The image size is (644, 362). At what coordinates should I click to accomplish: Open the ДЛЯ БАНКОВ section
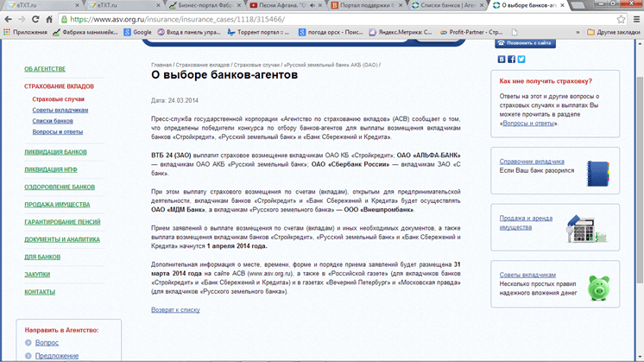(x=42, y=257)
